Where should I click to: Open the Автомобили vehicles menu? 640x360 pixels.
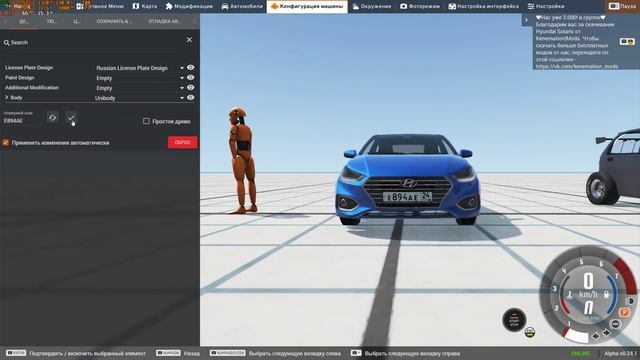pos(242,6)
